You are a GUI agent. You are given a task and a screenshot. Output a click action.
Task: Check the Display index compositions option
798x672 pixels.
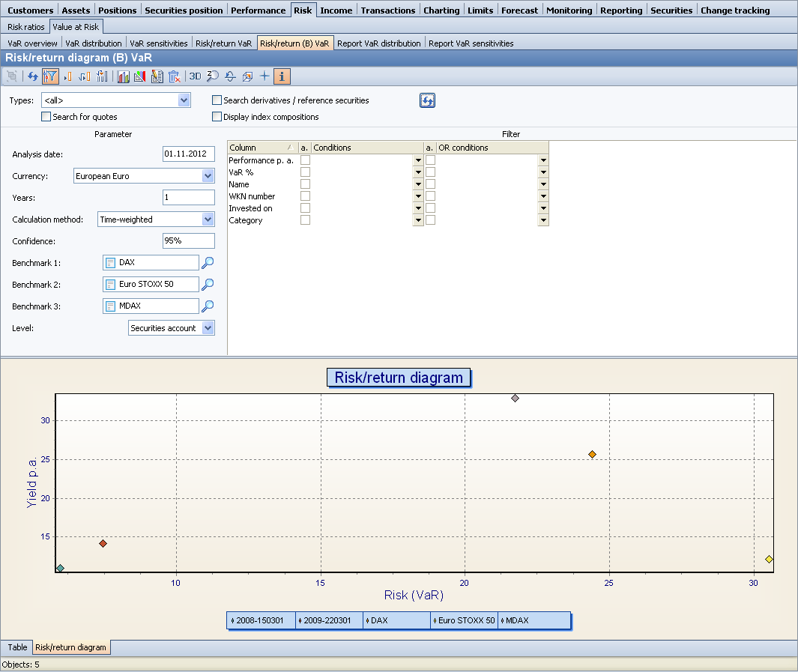(x=217, y=117)
